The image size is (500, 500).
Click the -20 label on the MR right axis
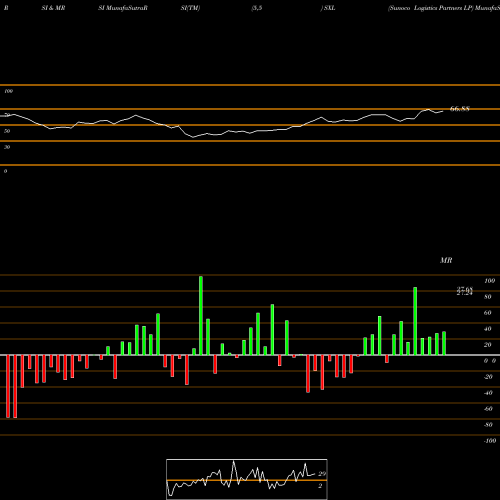coord(488,377)
